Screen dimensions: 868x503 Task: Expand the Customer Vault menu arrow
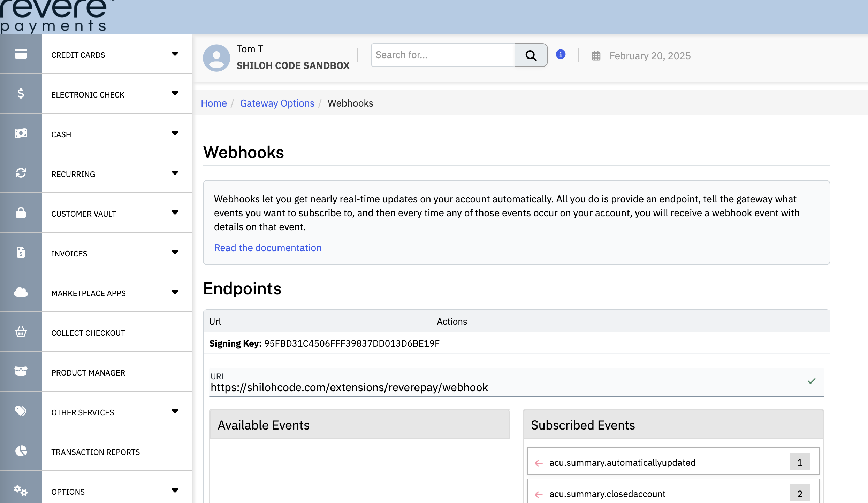coord(175,212)
